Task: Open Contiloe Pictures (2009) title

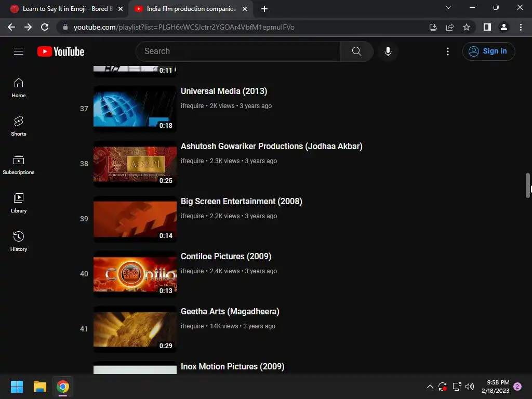Action: click(226, 256)
